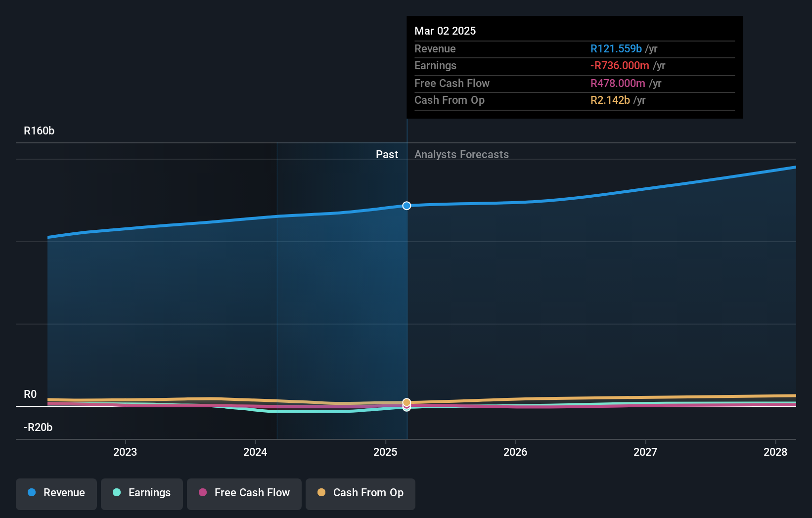Click the Mar 02 2025 tooltip date
The width and height of the screenshot is (812, 518).
click(x=445, y=31)
